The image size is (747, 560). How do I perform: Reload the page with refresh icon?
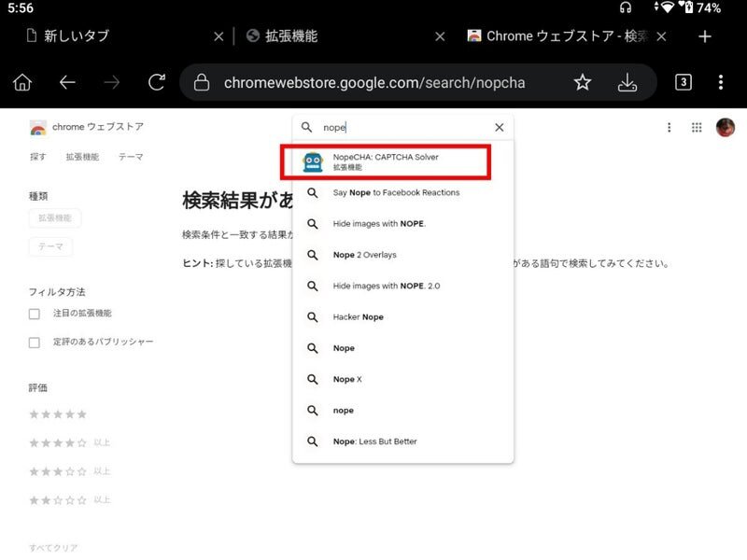pos(156,82)
